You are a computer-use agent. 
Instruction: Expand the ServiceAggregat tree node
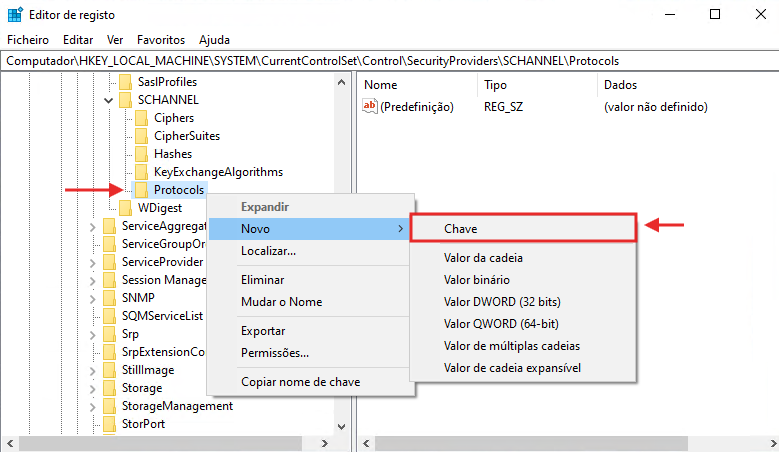(x=92, y=227)
